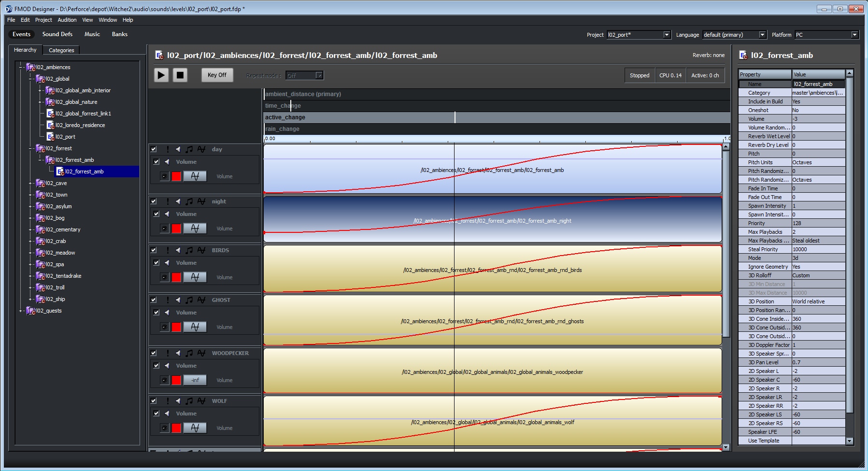Expand the l02_global_nature group
The height and width of the screenshot is (471, 868).
[40, 102]
